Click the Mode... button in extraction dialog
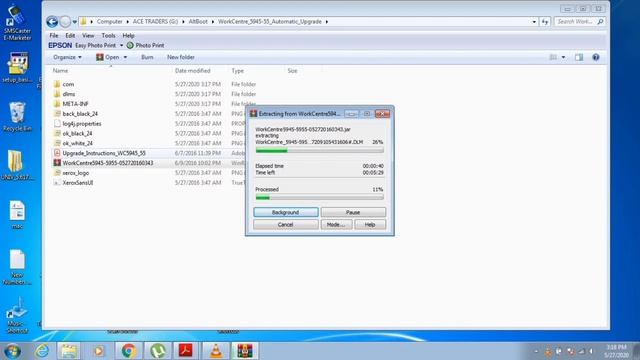Screen dimensions: 640x360 pos(336,224)
